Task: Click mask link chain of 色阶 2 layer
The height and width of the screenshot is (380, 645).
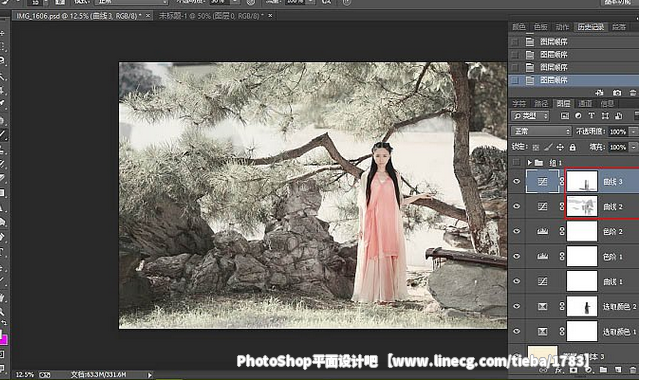Action: point(562,232)
